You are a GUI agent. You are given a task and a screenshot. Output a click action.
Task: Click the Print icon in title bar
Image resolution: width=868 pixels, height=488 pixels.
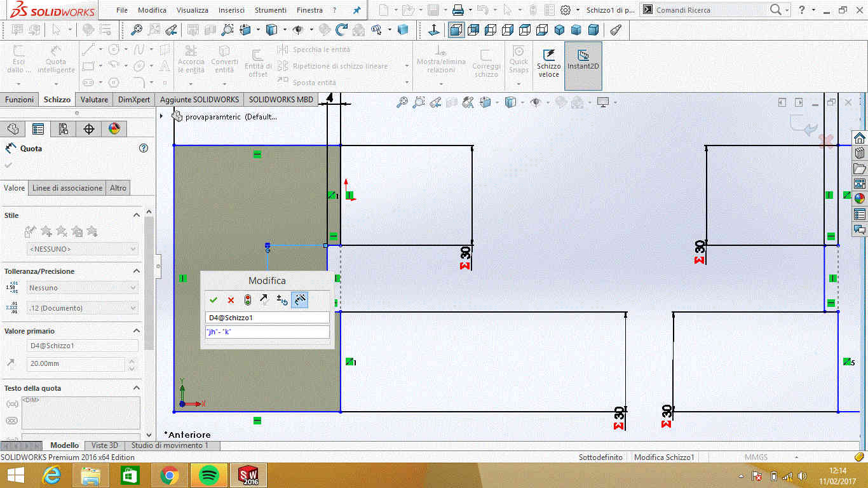click(x=458, y=10)
